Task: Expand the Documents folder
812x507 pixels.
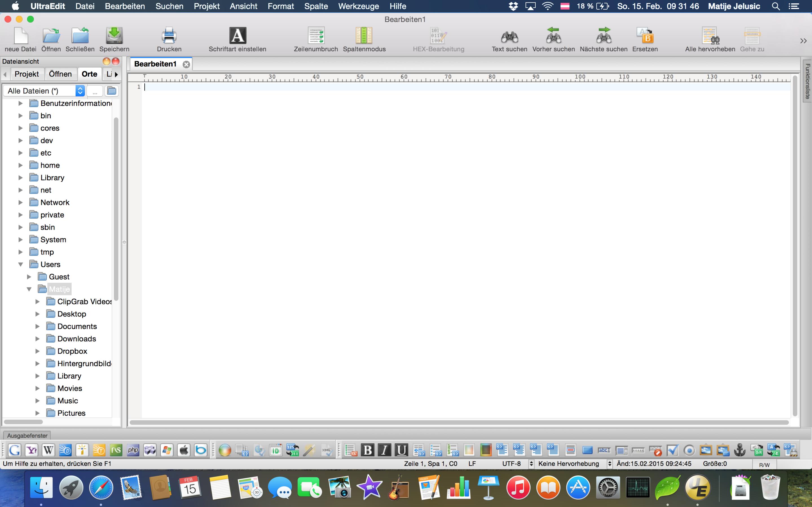Action: pyautogui.click(x=38, y=326)
